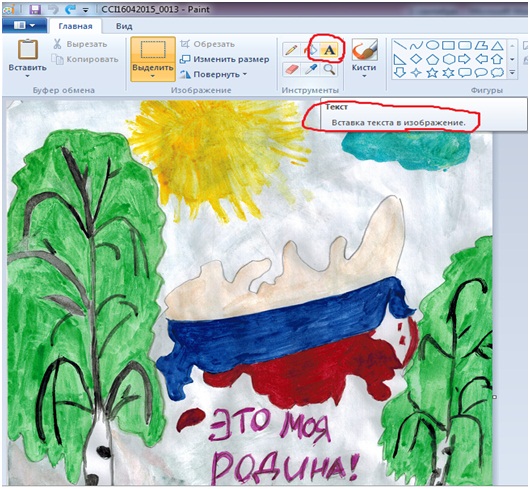The width and height of the screenshot is (530, 489).
Task: Click Изменить размер button
Action: click(x=225, y=59)
